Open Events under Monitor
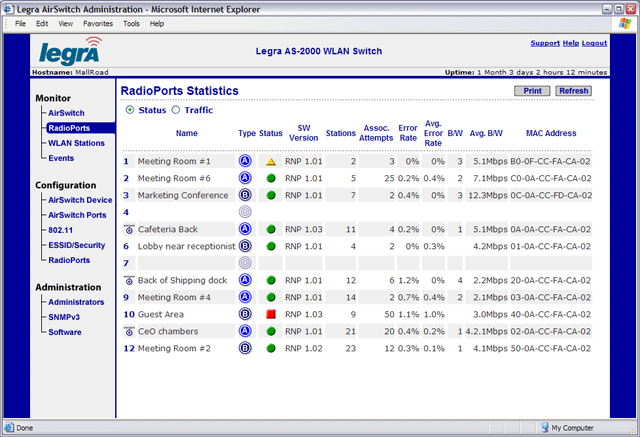Viewport: 640px width, 437px height. pos(61,158)
